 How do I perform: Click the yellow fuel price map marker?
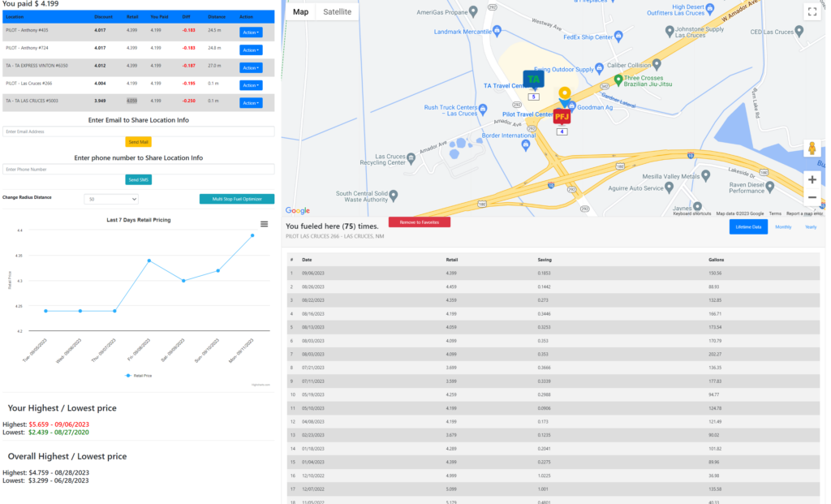point(565,92)
